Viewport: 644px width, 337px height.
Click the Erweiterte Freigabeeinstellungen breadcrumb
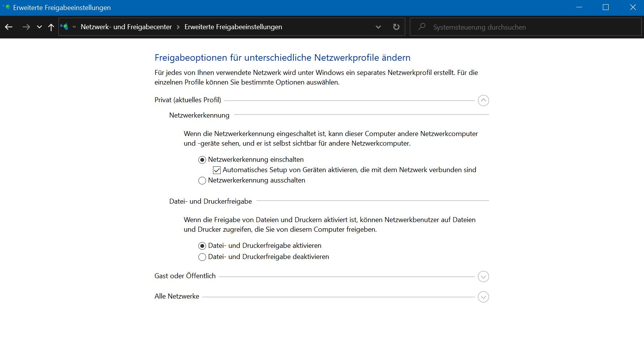click(x=233, y=27)
